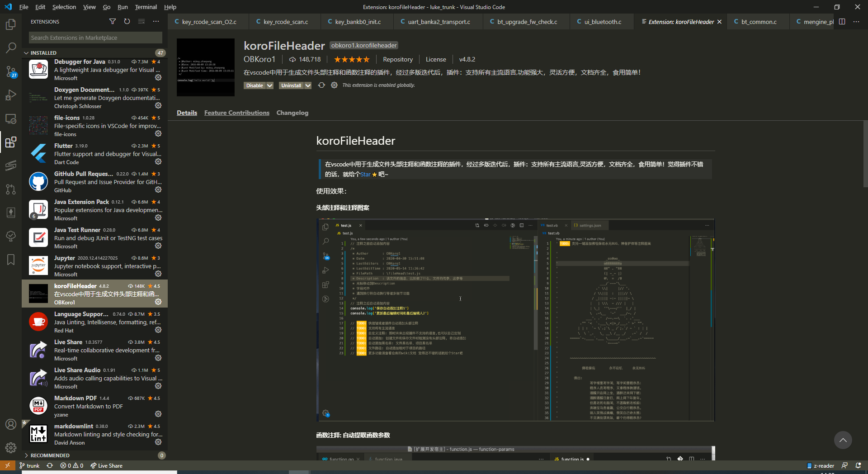868x474 pixels.
Task: Open the Selection menu
Action: (64, 7)
